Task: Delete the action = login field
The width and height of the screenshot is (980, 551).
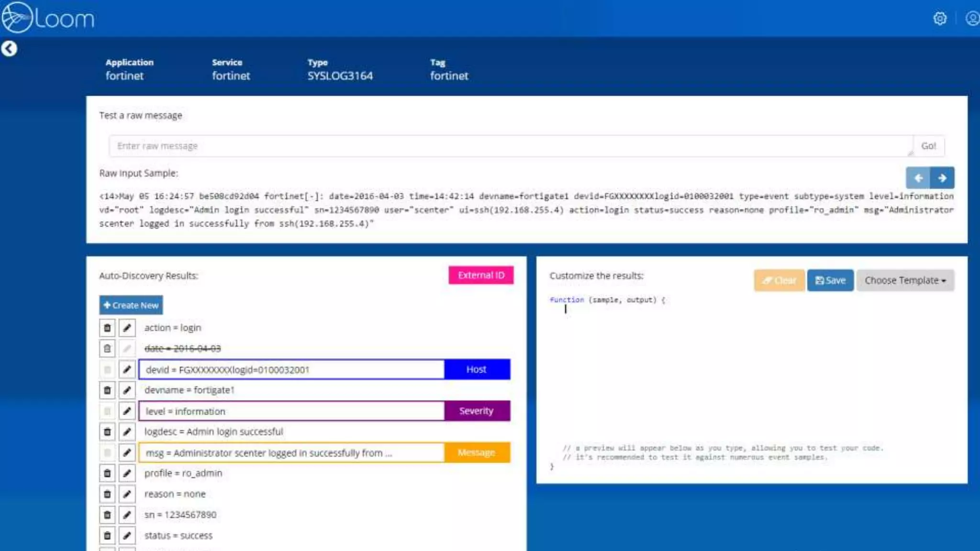Action: pos(107,328)
